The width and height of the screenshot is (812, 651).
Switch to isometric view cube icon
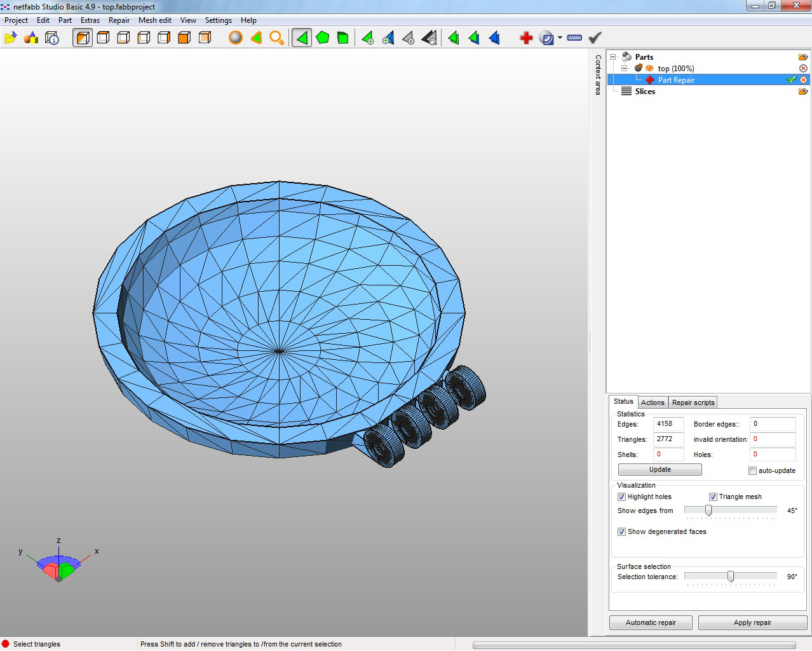pos(83,38)
